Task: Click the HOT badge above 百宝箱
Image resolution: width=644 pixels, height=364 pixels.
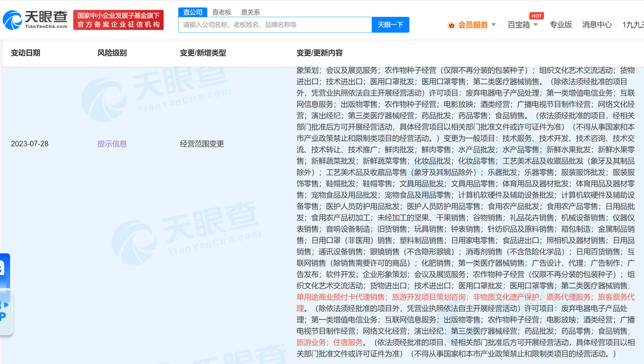Action: [x=536, y=16]
